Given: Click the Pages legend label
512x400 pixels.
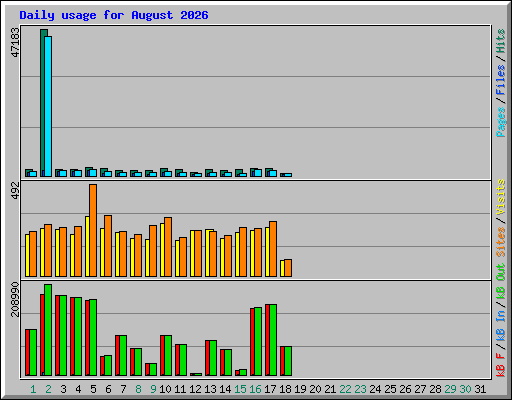Looking at the screenshot, I should click(501, 122).
